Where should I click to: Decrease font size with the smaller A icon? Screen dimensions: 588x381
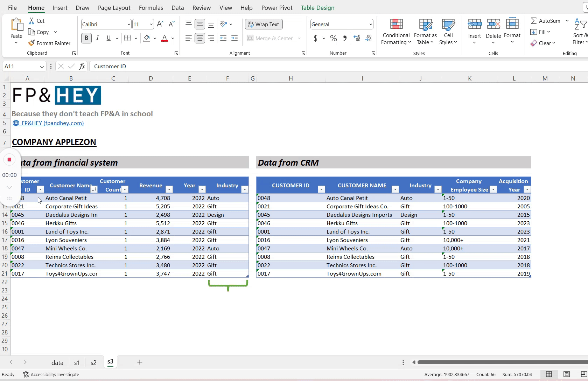pos(171,24)
